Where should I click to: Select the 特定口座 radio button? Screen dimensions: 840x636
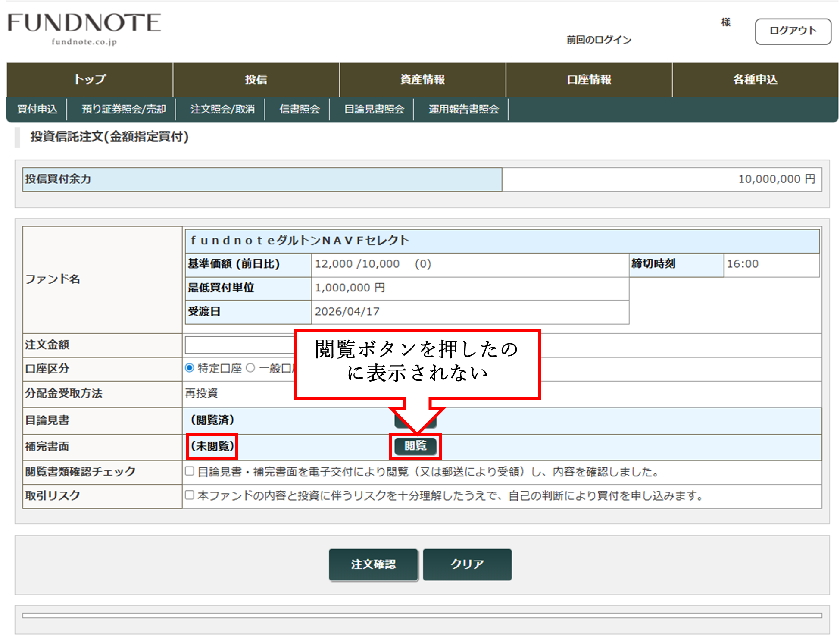189,368
